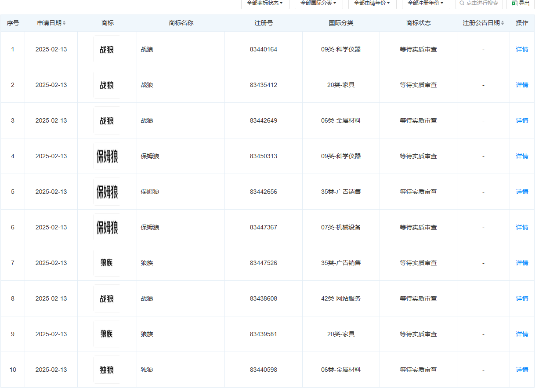The image size is (539, 392).
Task: Click the 狼族 trademark image in row 7
Action: pos(107,263)
